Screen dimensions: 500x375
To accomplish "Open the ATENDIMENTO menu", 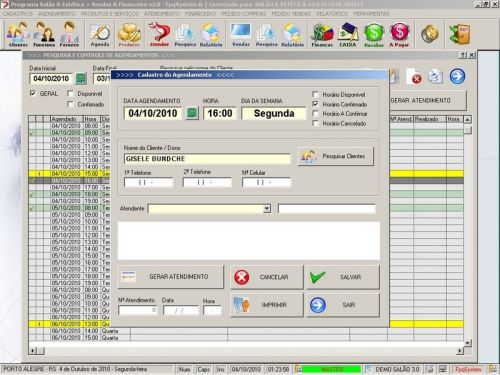I will point(162,14).
